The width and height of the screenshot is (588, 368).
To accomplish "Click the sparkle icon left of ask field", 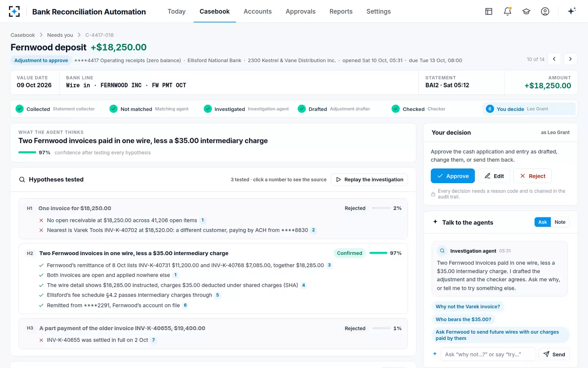I will [x=435, y=354].
